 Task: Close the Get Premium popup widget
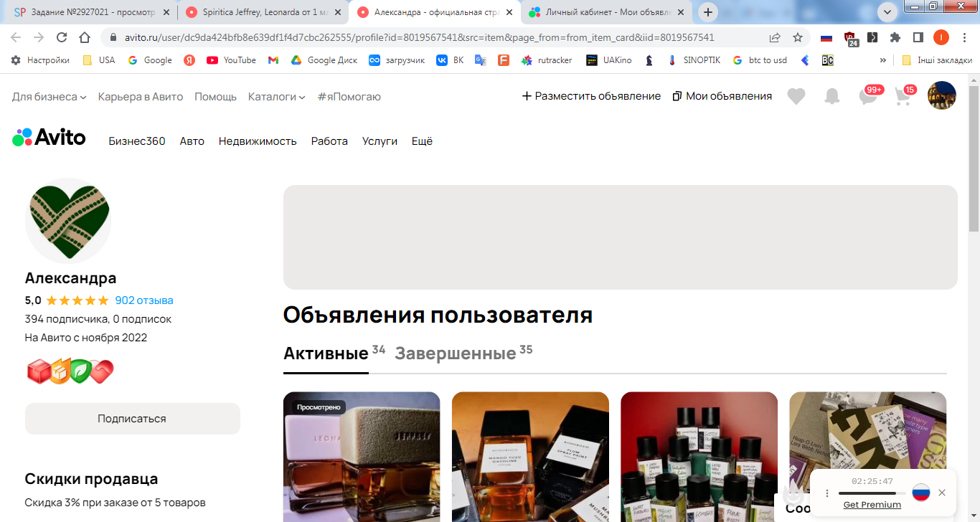click(942, 493)
